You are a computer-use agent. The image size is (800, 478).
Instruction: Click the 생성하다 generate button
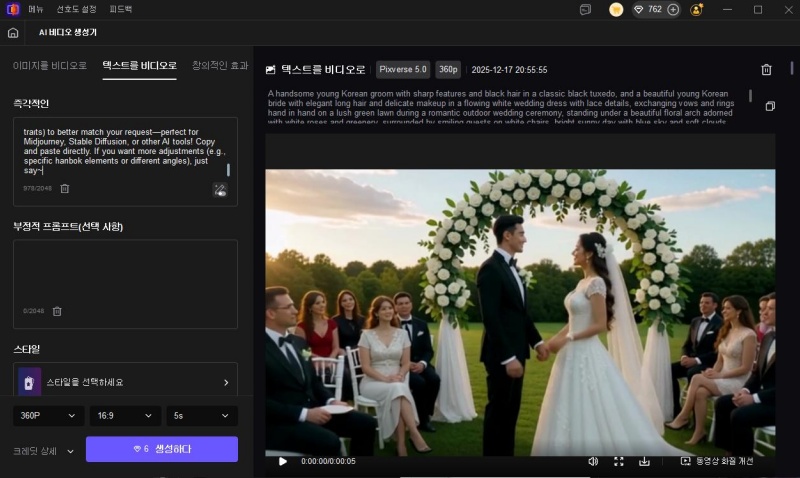(x=161, y=449)
